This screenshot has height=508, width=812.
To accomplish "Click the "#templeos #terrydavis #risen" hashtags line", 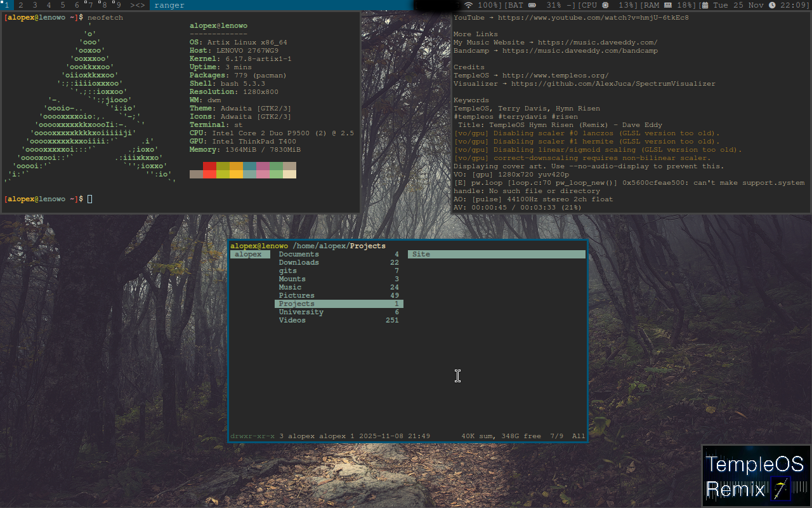I will click(516, 117).
